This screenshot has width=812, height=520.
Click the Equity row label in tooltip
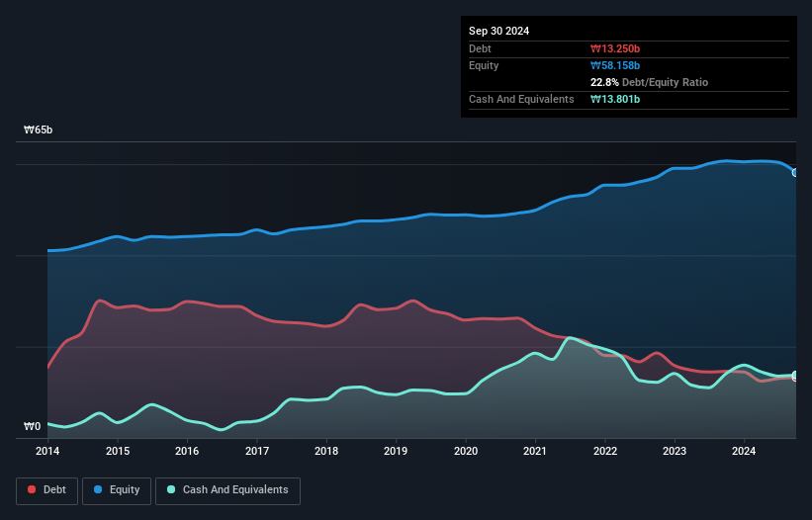(x=484, y=65)
